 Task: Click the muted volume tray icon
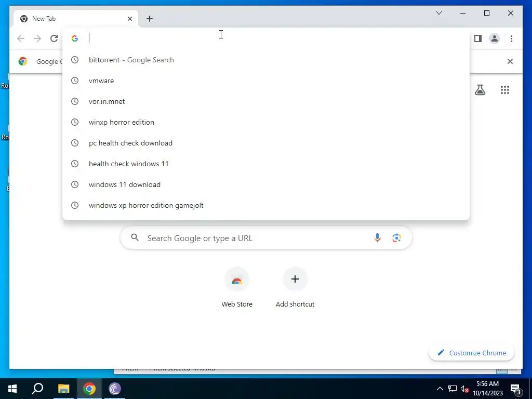(464, 389)
